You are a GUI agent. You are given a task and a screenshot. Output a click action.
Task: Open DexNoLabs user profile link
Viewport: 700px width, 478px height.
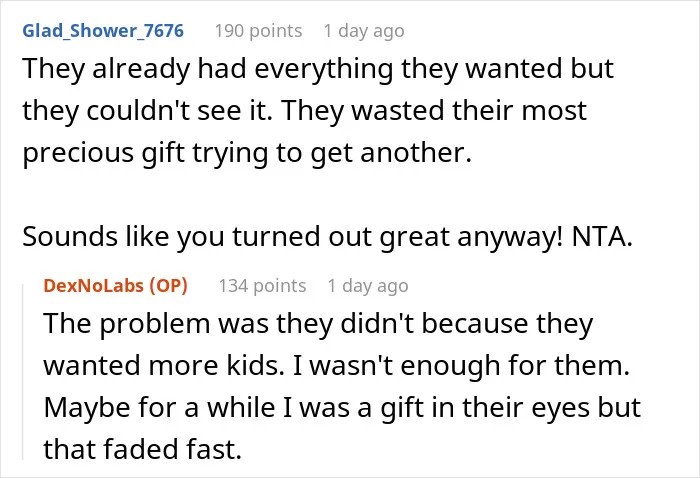(93, 286)
